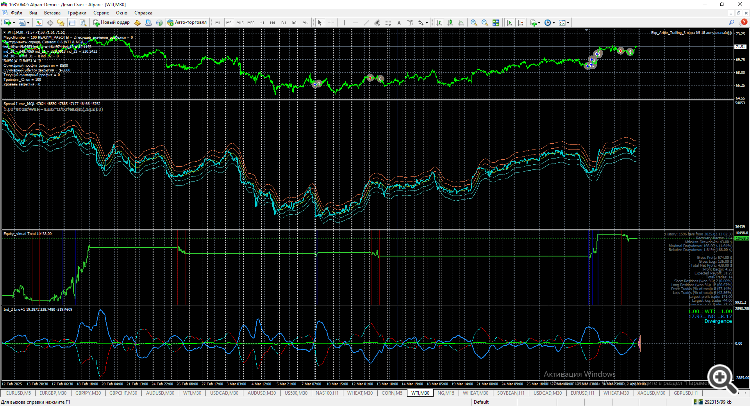Expand the indicators dropdown arrow

click(x=539, y=22)
